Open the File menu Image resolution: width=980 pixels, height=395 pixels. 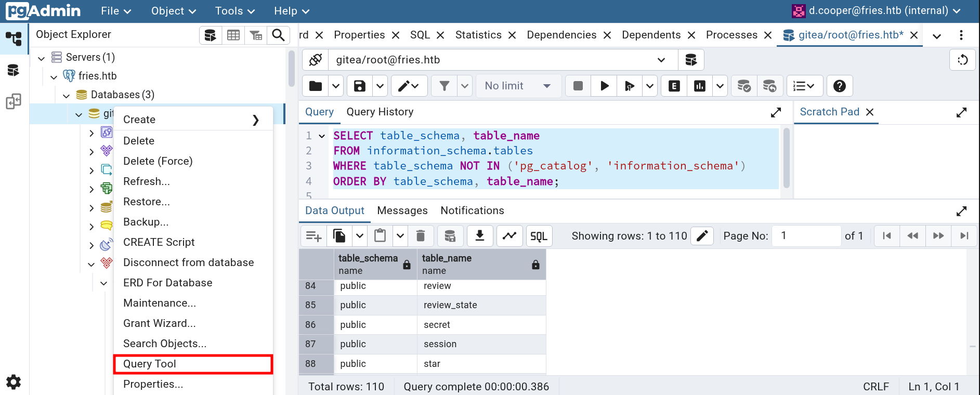pos(116,11)
